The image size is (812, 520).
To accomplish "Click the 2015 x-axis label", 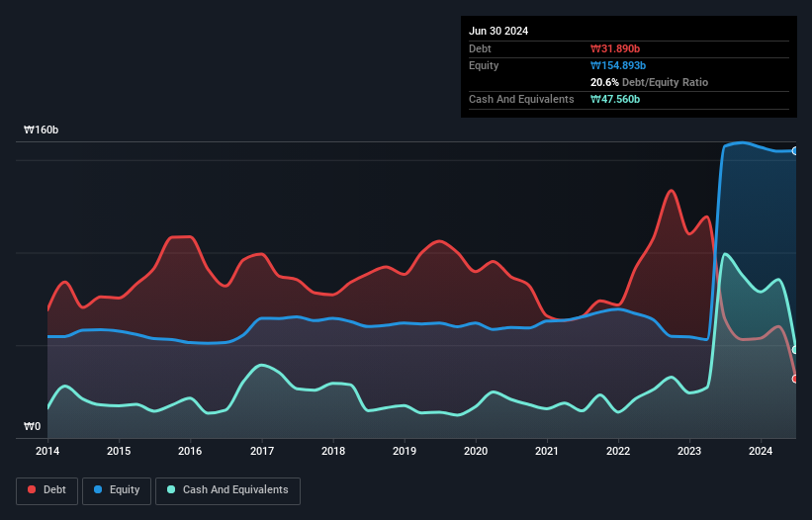I will (x=119, y=451).
